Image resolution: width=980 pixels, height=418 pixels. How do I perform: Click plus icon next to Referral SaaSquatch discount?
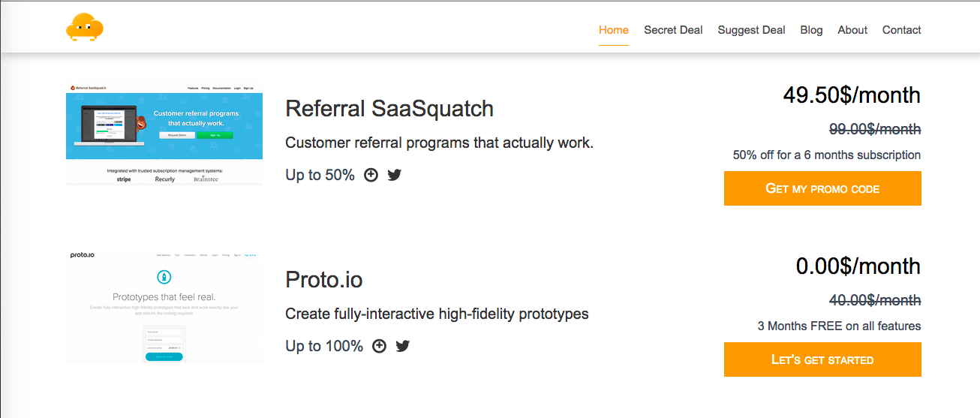371,175
